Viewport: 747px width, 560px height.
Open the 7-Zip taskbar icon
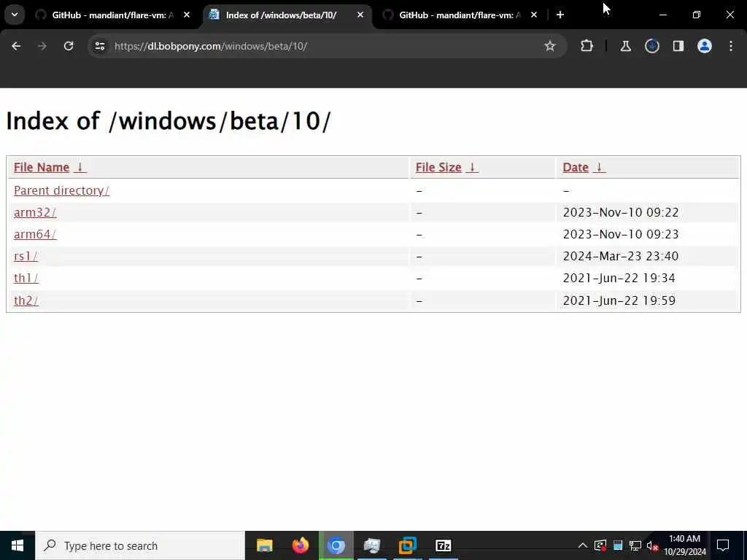(x=443, y=545)
